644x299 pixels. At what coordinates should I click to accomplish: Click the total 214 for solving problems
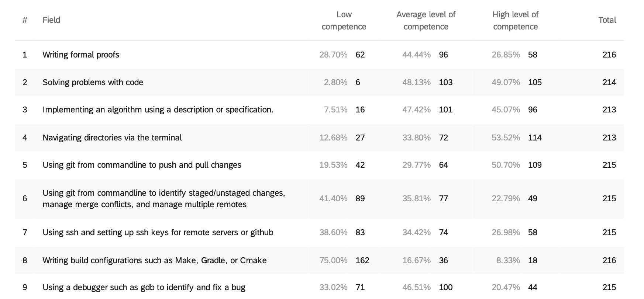point(609,82)
